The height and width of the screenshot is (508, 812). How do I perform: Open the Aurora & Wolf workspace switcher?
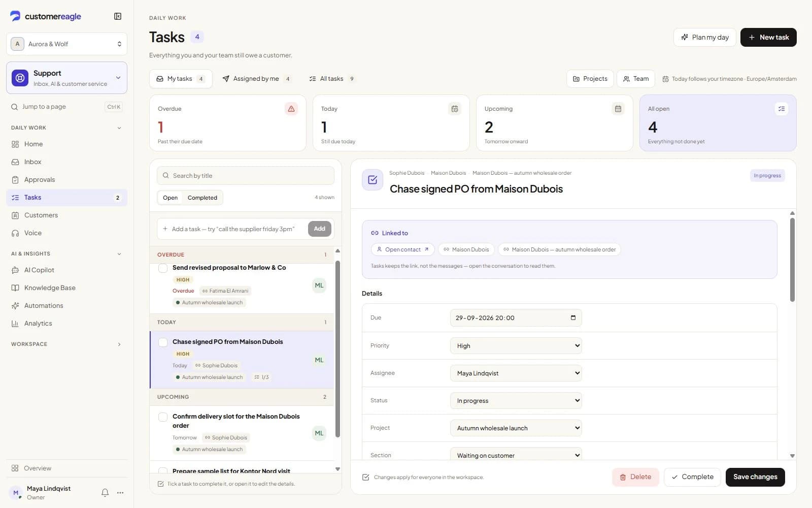66,44
